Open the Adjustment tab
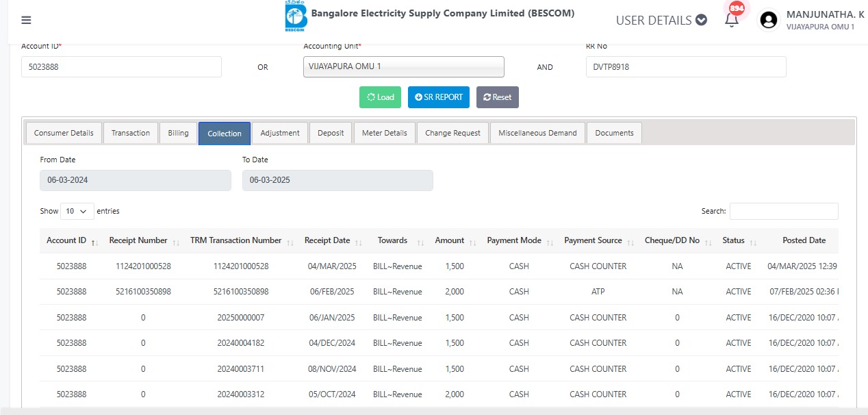This screenshot has height=415, width=868. (280, 133)
